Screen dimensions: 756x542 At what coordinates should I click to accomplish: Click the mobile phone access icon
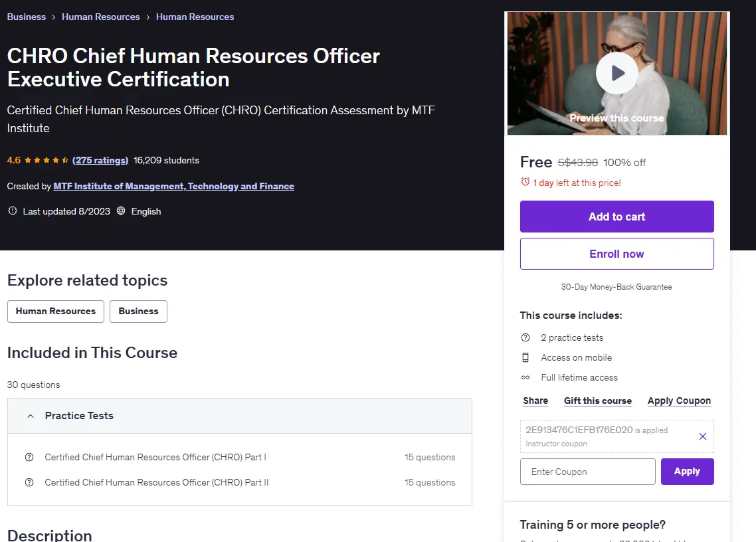coord(525,357)
